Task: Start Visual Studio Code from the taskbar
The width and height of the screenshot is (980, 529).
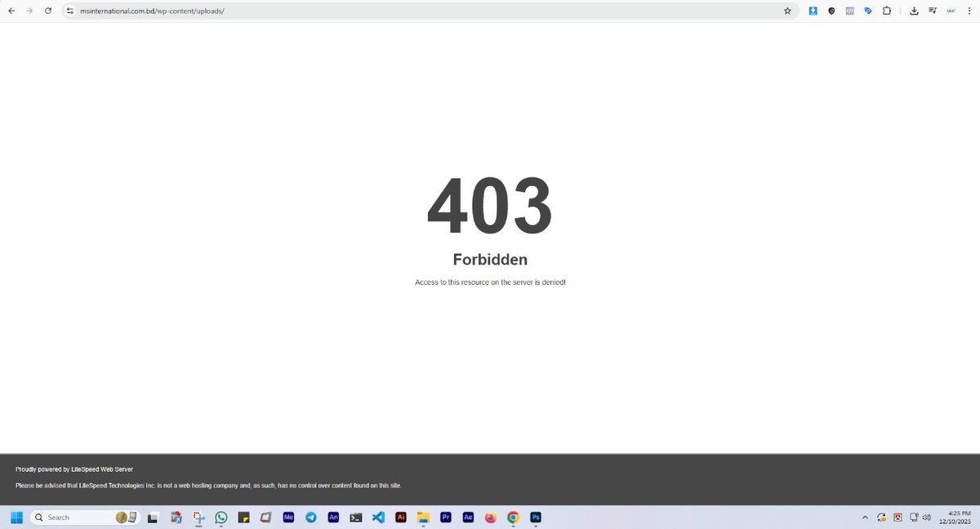Action: pos(378,517)
